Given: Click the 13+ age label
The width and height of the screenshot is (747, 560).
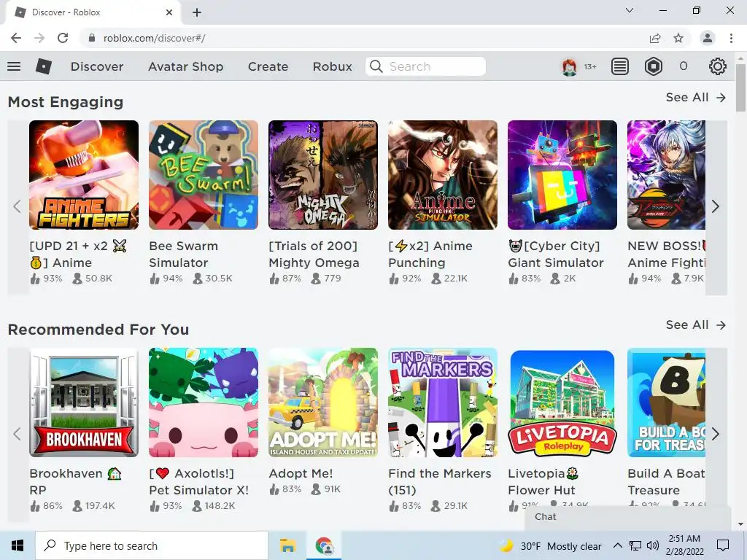Looking at the screenshot, I should [590, 66].
